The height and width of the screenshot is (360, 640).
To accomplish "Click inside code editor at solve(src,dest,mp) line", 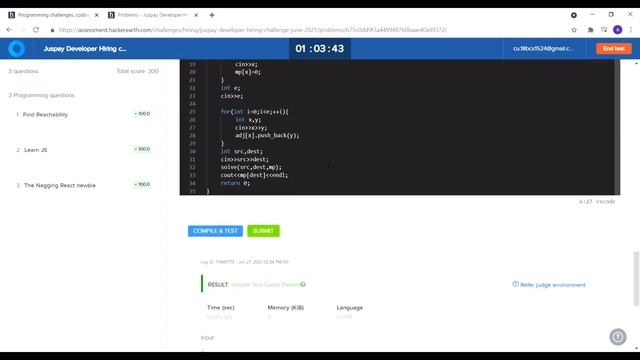I will pos(251,167).
